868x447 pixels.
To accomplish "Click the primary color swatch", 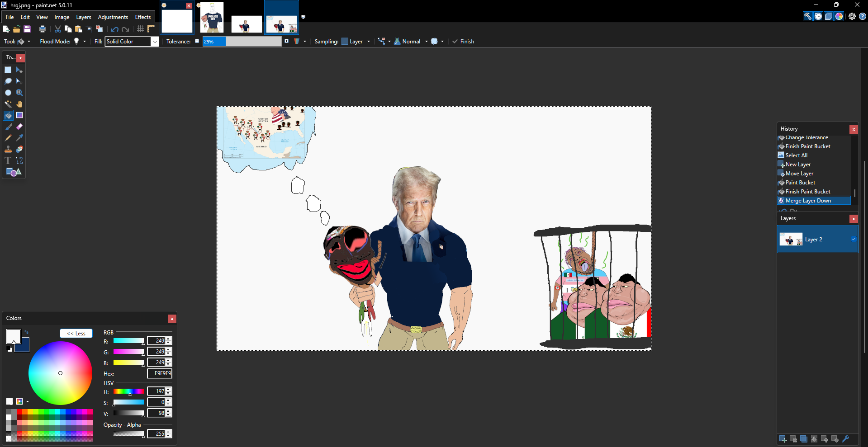I will tap(14, 336).
